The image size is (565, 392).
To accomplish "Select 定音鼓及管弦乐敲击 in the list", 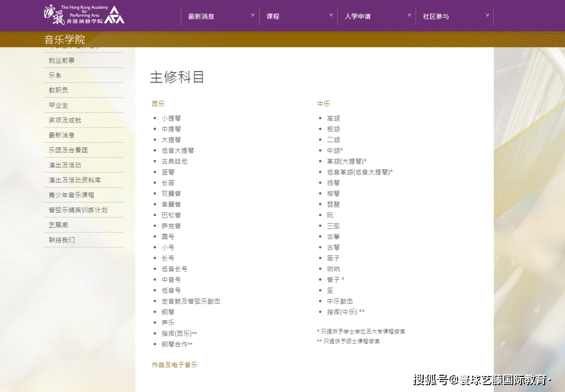I will pyautogui.click(x=191, y=301).
